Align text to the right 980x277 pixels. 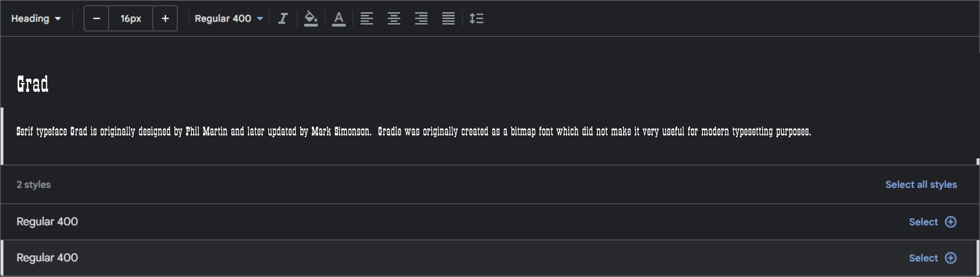(x=421, y=18)
